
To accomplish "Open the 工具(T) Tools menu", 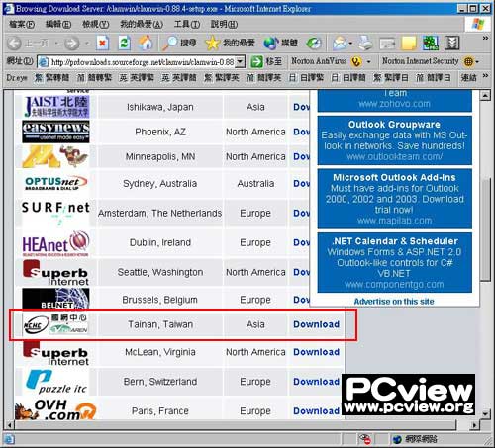I will (x=187, y=24).
